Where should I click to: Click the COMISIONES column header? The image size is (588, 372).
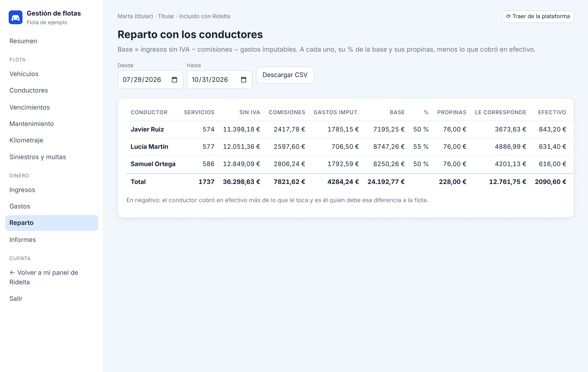pyautogui.click(x=287, y=112)
